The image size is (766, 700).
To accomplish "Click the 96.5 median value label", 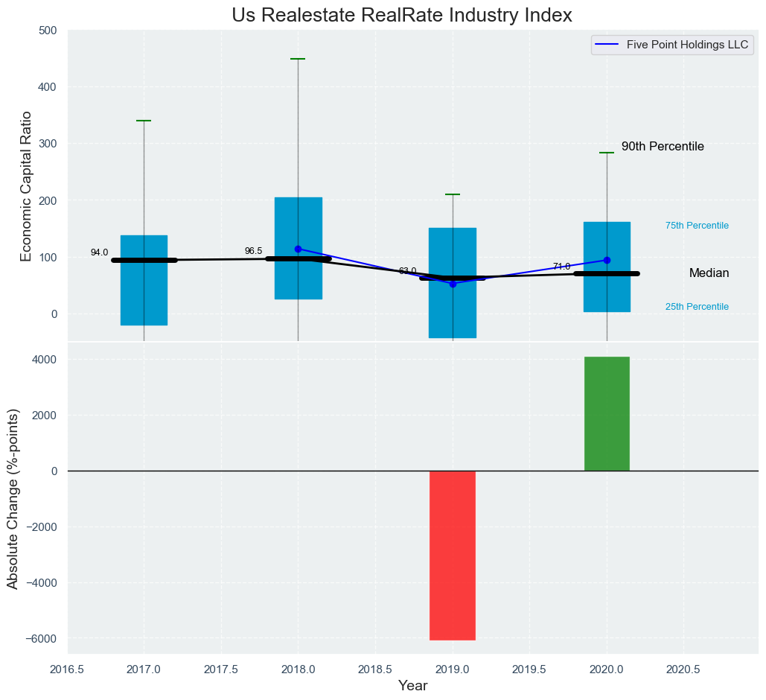I will (253, 251).
